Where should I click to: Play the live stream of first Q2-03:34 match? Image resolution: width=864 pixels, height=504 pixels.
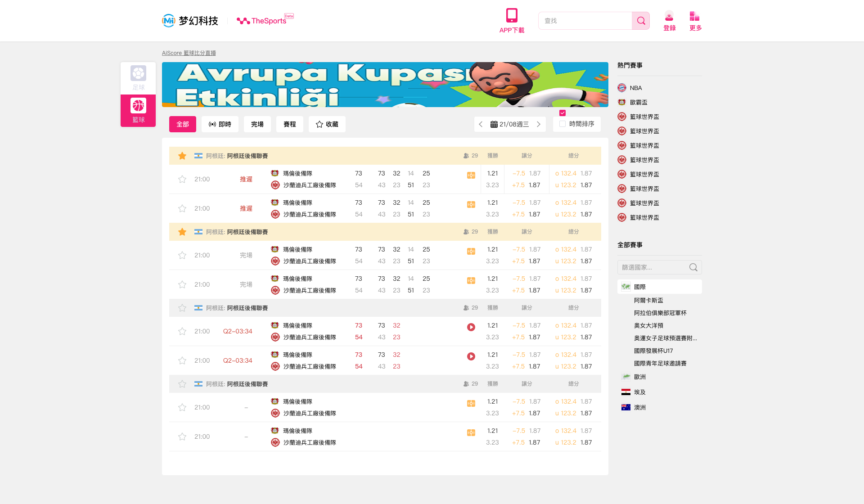pos(471,327)
